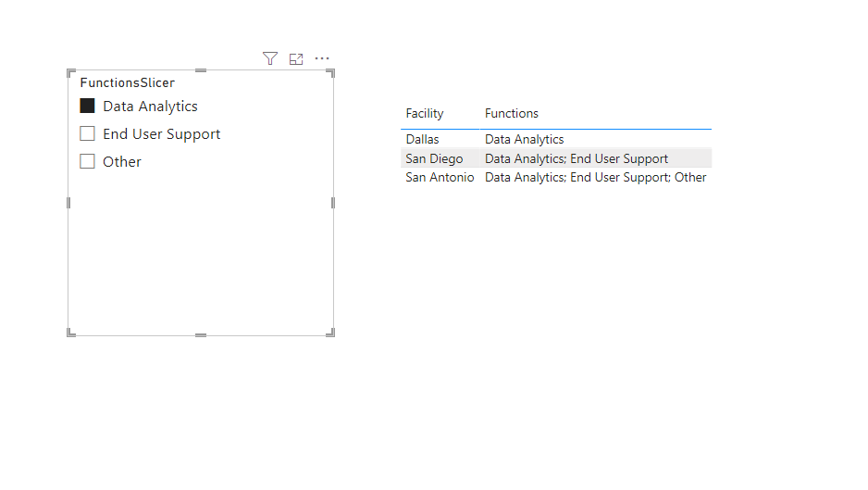
Task: Activate the Focus mode icon on the slicer
Action: [x=296, y=58]
